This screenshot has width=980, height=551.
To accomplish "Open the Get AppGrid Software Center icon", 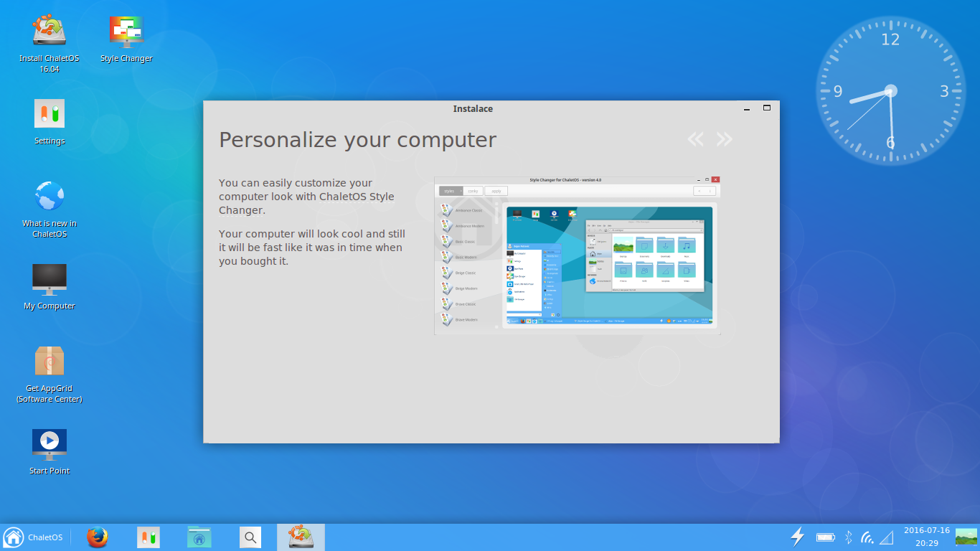I will (50, 374).
